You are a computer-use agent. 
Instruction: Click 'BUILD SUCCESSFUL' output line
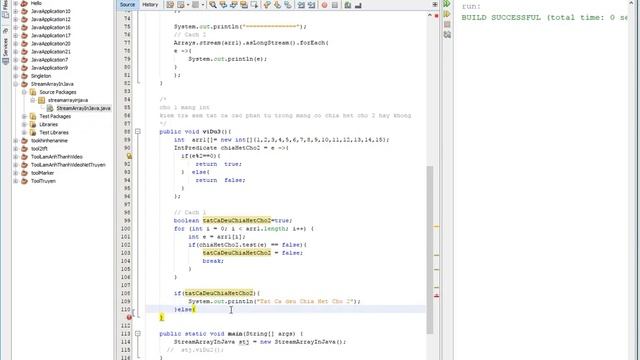544,18
